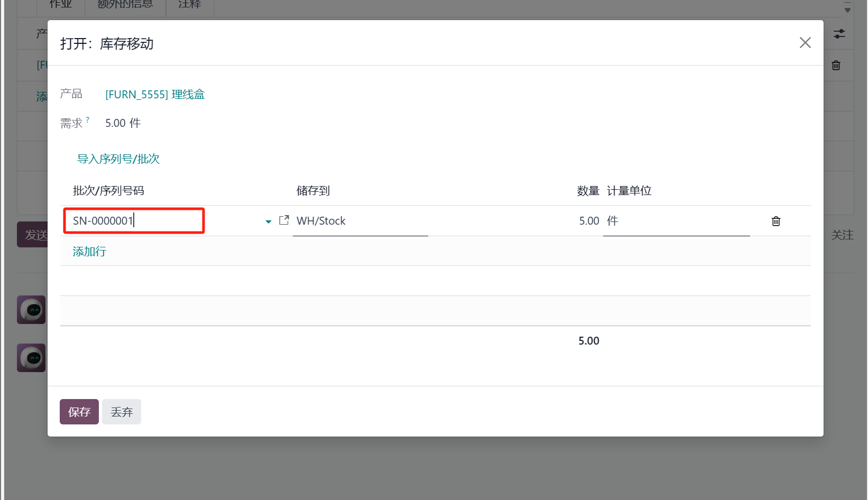Click the lower OdooBot avatar in background
The image size is (868, 500).
[31, 358]
